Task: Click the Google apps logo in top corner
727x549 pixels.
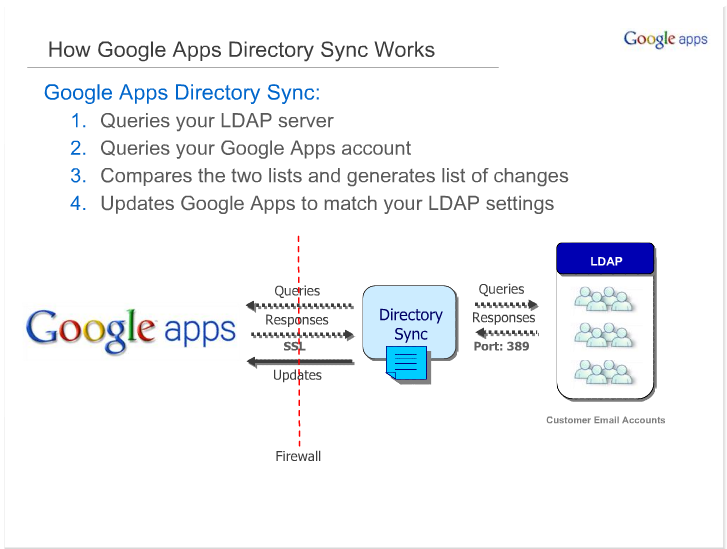Action: (x=665, y=39)
